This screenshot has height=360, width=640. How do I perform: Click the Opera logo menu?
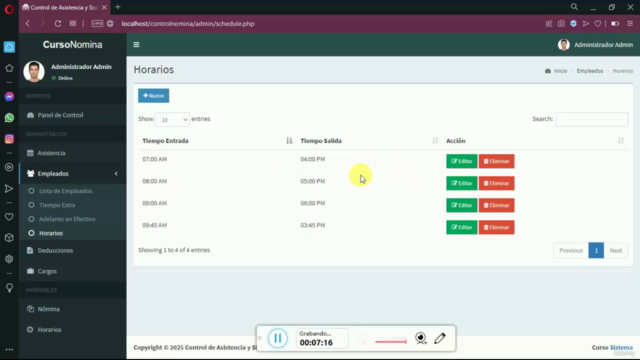point(9,9)
